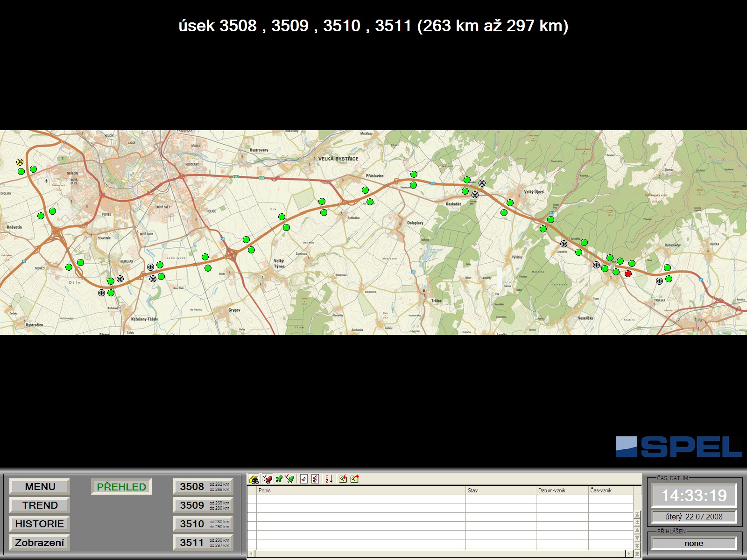Viewport: 747px width, 560px height.
Task: Switch to section 3508 (263–269 km)
Action: pyautogui.click(x=203, y=487)
